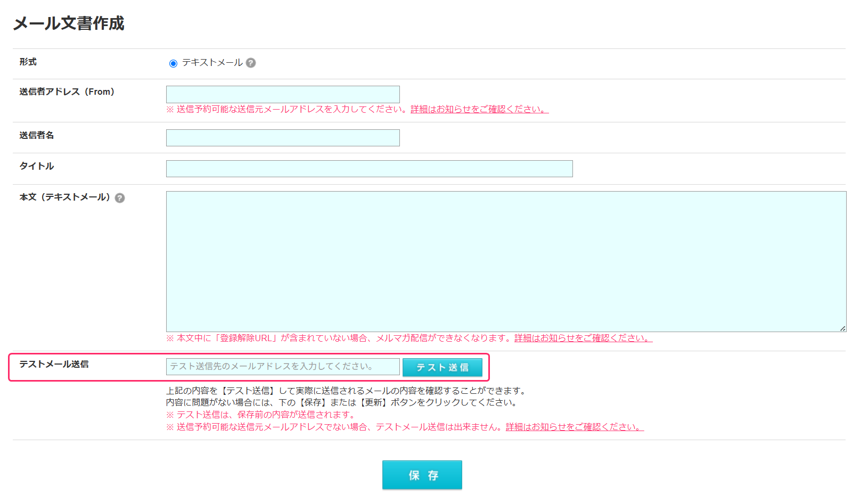The image size is (860, 504).
Task: Click the test mail destination address field
Action: click(283, 367)
